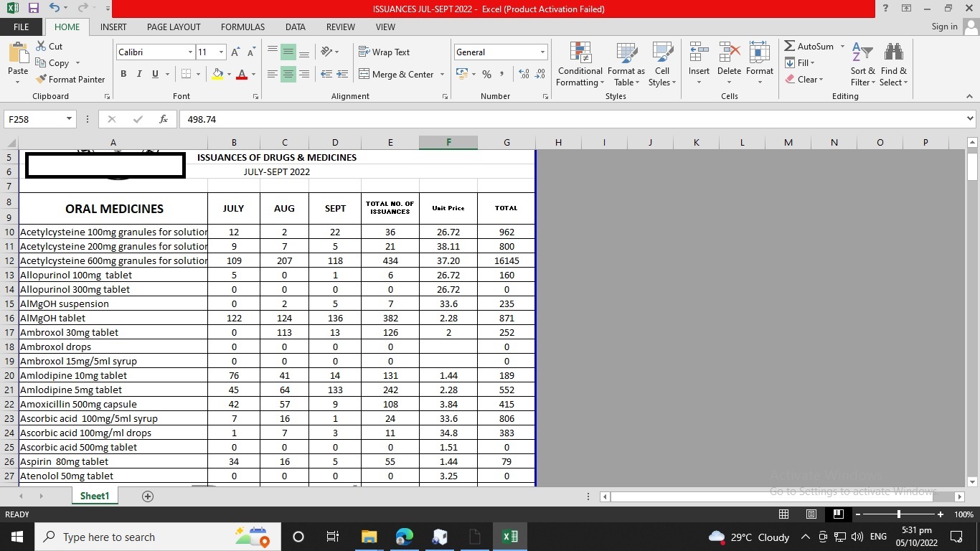Toggle bottom vertical alignment
The width and height of the screenshot is (980, 551).
304,52
